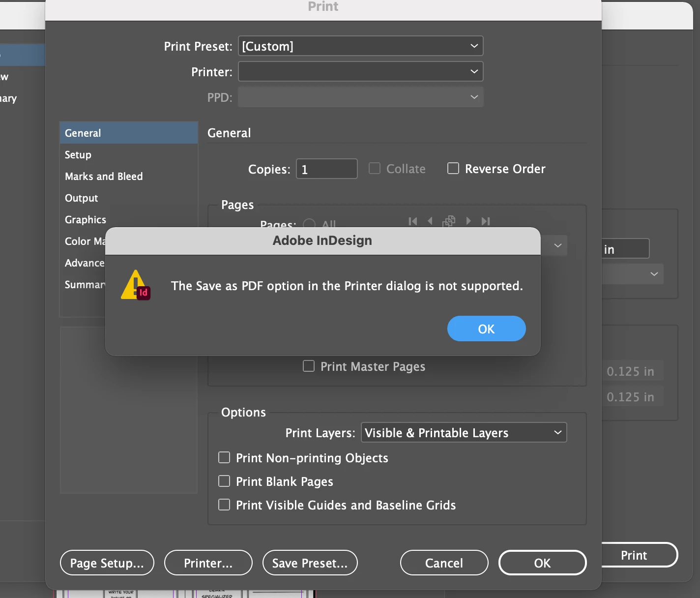Open the disabled PPD dropdown
700x598 pixels.
click(x=361, y=97)
